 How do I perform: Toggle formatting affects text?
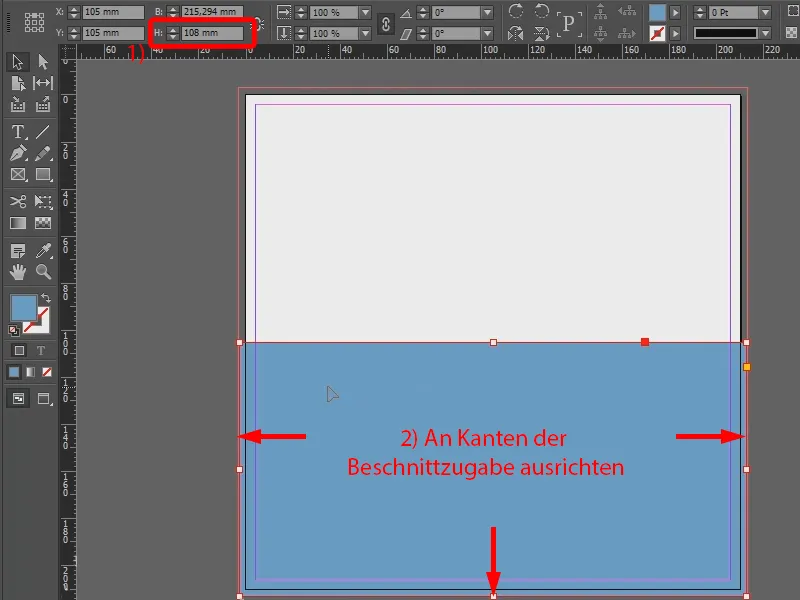click(x=41, y=350)
